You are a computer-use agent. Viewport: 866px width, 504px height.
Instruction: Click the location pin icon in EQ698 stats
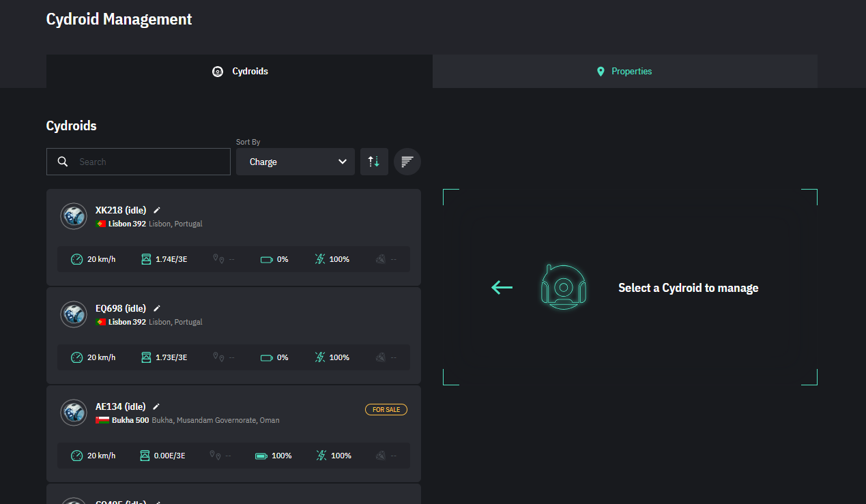218,357
